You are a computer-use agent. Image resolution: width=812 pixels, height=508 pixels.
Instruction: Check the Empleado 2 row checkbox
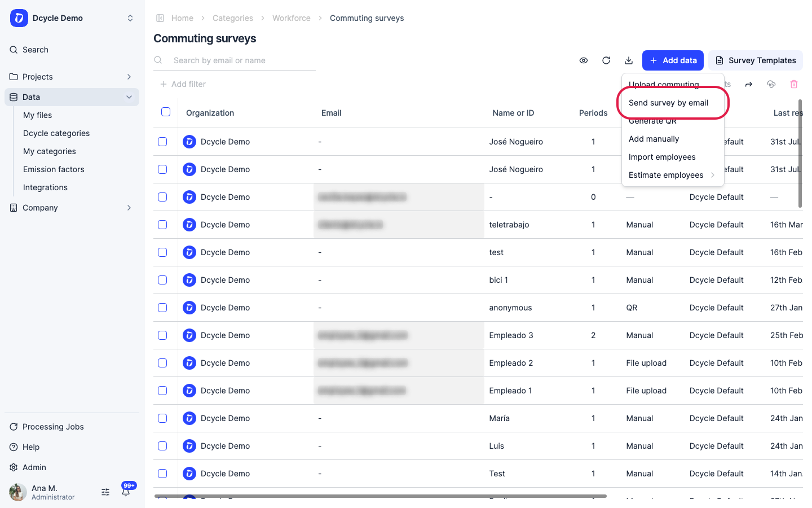click(162, 363)
